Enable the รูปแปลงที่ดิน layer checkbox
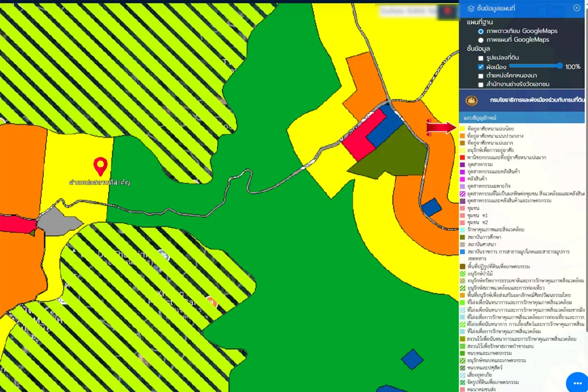The image size is (588, 392). (481, 59)
